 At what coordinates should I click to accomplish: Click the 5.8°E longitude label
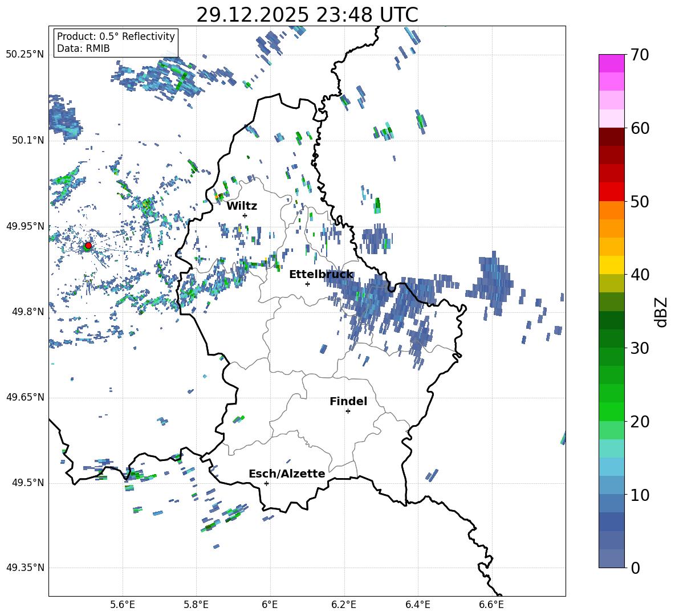pos(196,605)
